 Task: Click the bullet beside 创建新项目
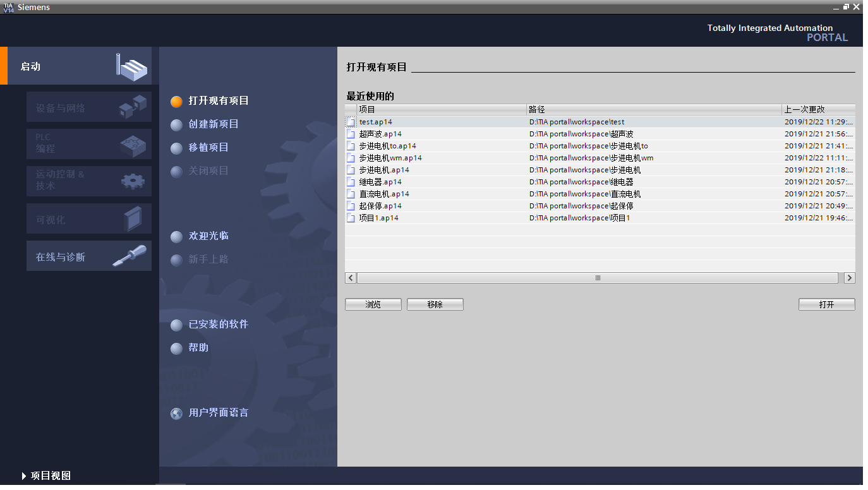177,125
